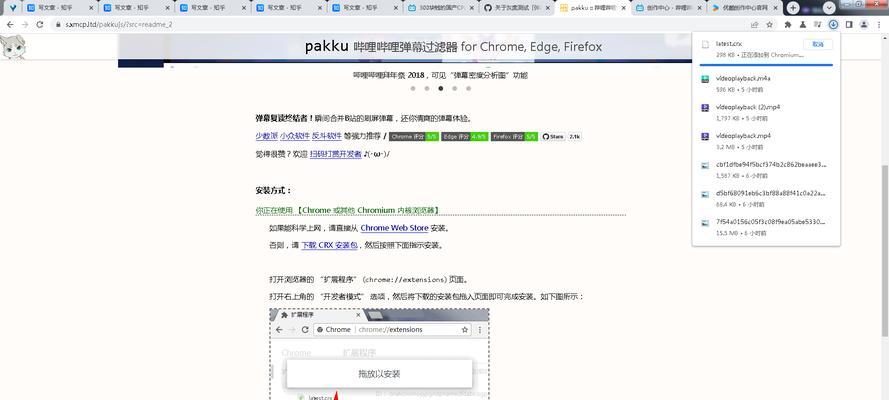889x400 pixels.
Task: Click the 7f54a0156c05... image file icon
Action: tap(705, 223)
